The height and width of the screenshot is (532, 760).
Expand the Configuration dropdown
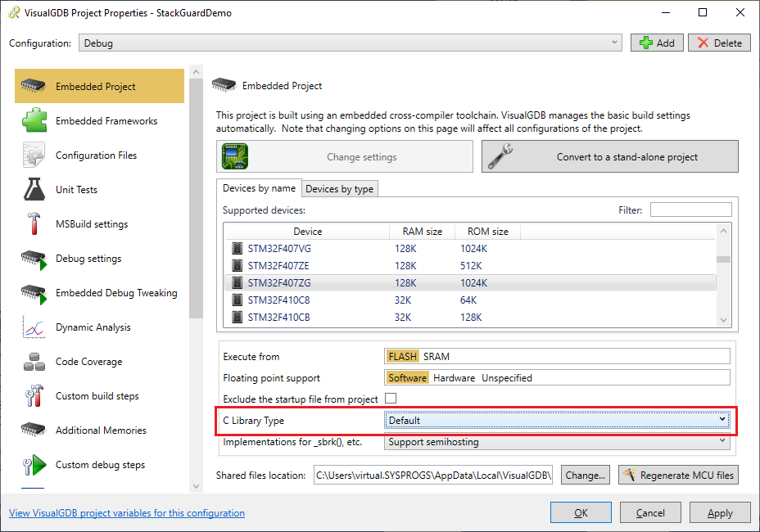click(x=351, y=43)
